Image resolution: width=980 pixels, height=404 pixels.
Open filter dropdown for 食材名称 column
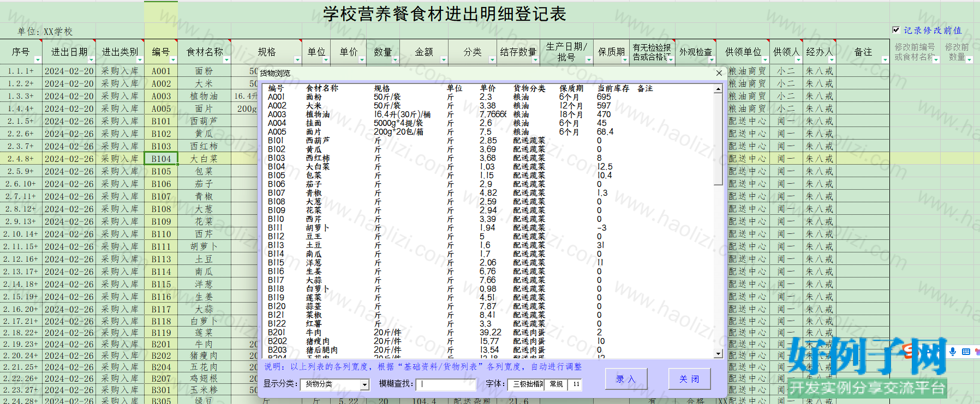226,59
